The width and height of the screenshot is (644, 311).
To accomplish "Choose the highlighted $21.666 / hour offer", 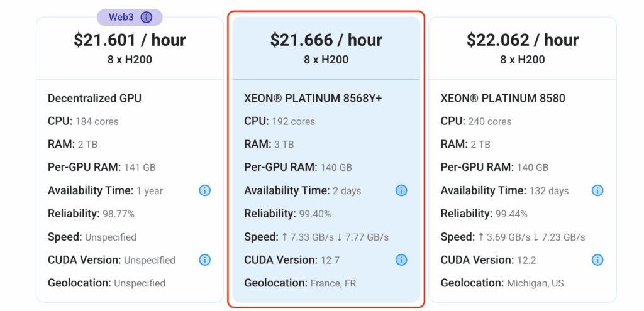I will point(326,40).
